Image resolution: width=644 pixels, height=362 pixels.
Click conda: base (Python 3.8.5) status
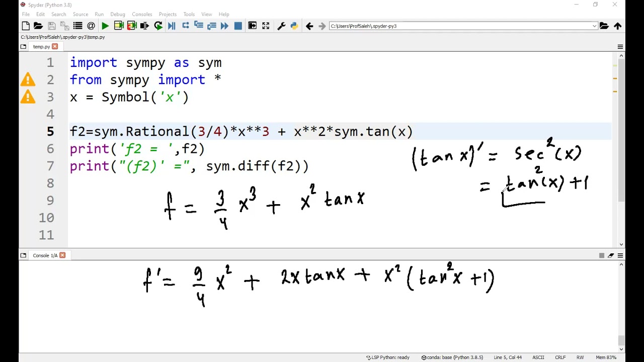click(x=452, y=357)
